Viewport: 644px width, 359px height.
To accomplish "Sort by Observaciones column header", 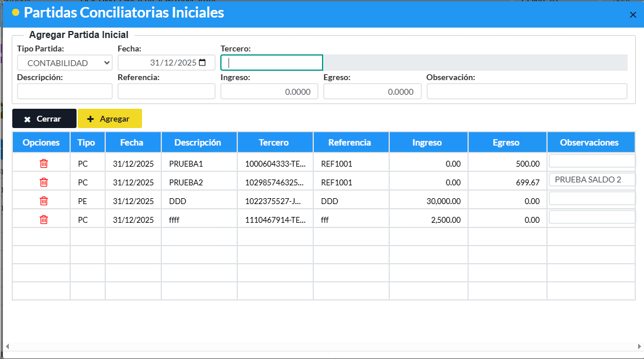I will coord(591,143).
